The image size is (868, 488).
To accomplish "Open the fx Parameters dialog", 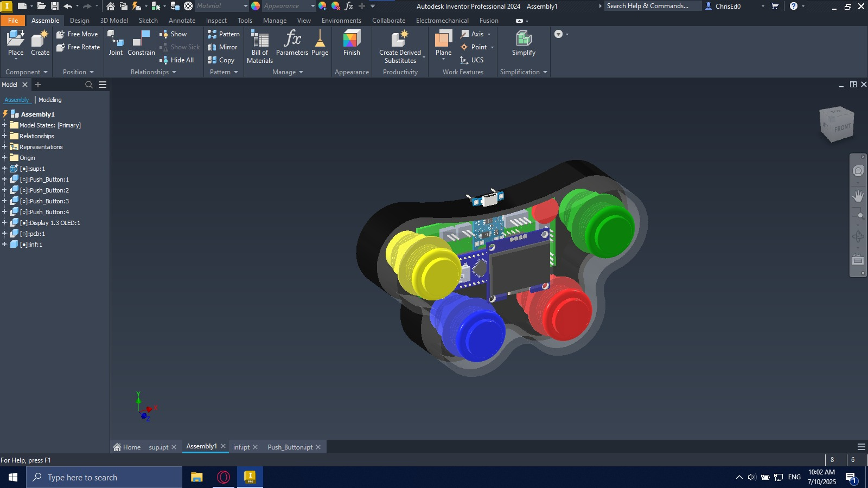I will [x=292, y=43].
